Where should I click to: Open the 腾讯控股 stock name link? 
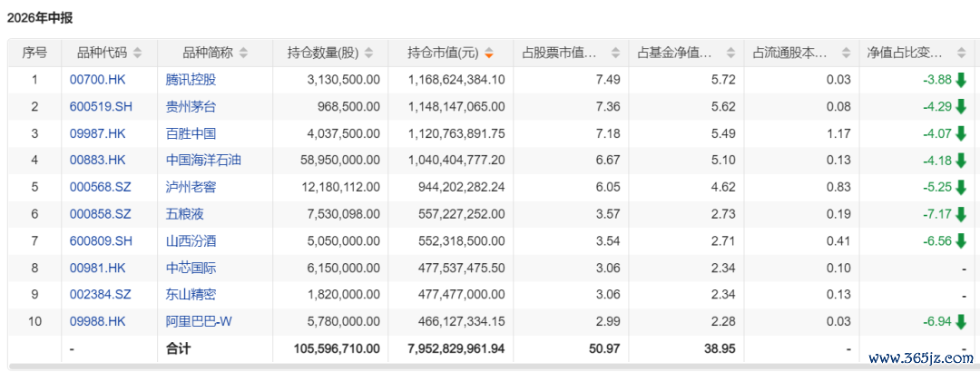point(191,80)
